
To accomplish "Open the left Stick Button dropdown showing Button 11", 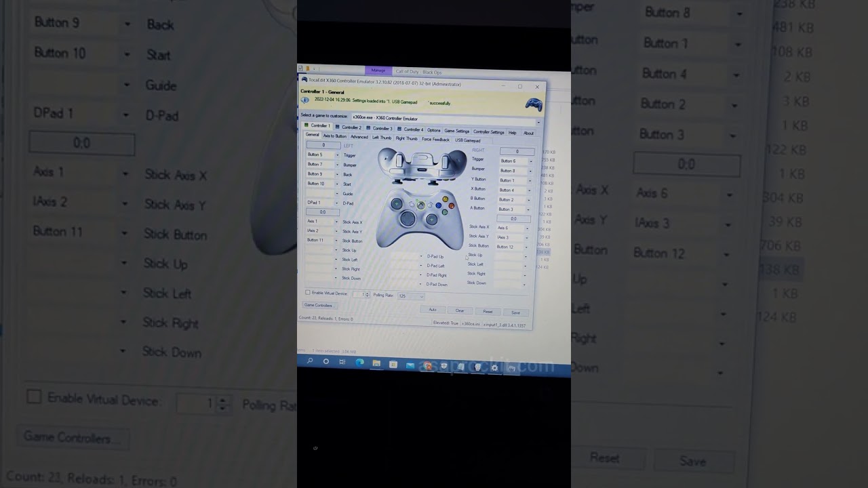I will 323,240.
